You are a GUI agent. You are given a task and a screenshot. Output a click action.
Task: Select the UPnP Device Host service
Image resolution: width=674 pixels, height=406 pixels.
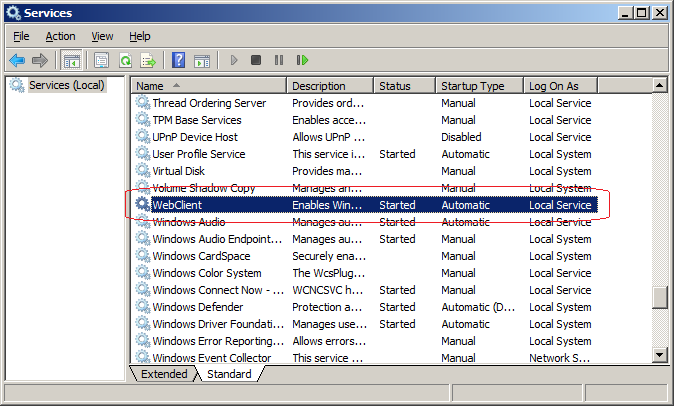click(x=195, y=137)
